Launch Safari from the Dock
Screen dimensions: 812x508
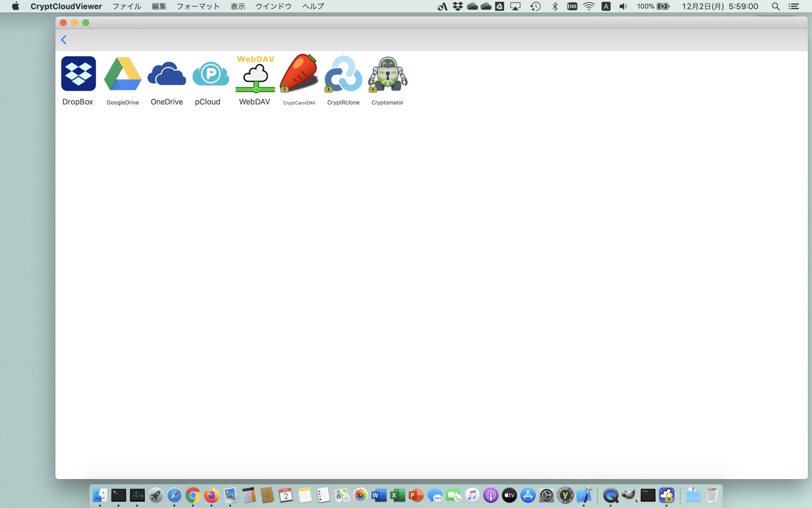(x=174, y=495)
